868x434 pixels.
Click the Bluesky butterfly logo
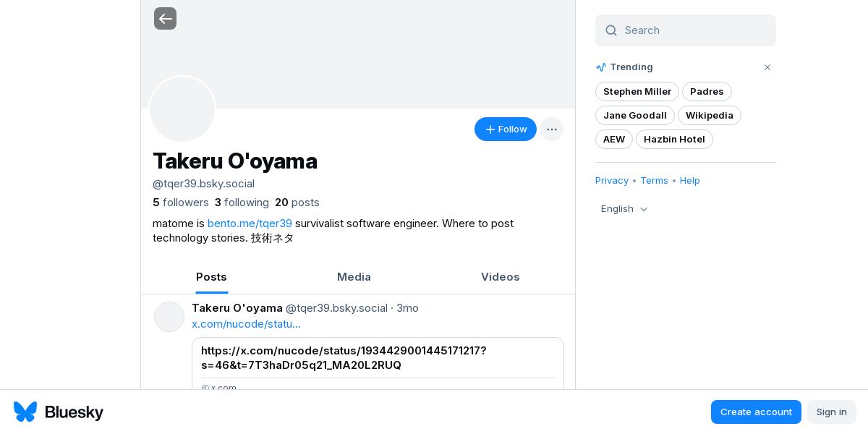click(25, 412)
